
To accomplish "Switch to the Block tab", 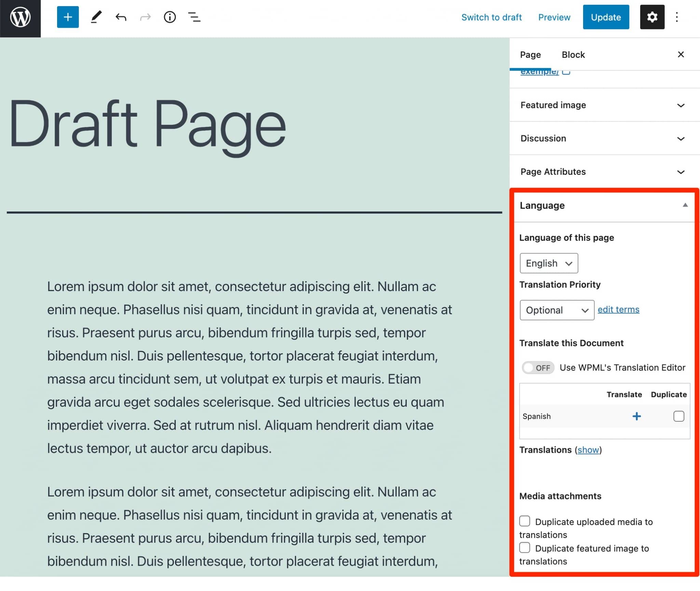I will 573,54.
